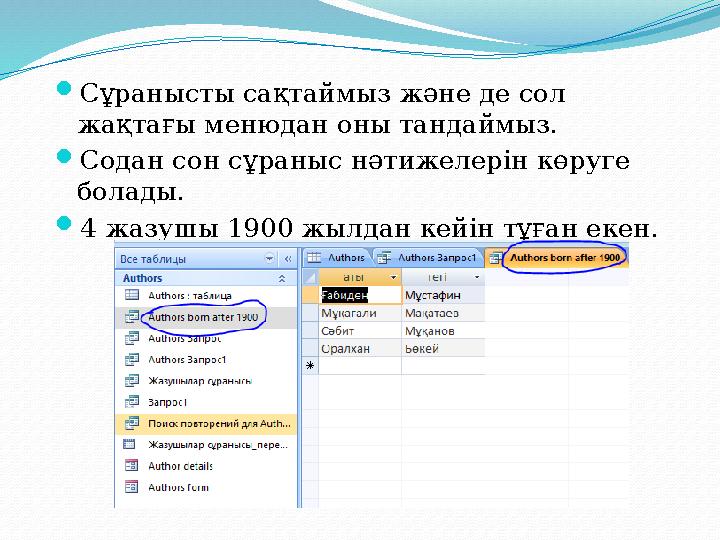Click the table icon on the Authors tab
The height and width of the screenshot is (540, 720).
pyautogui.click(x=314, y=258)
